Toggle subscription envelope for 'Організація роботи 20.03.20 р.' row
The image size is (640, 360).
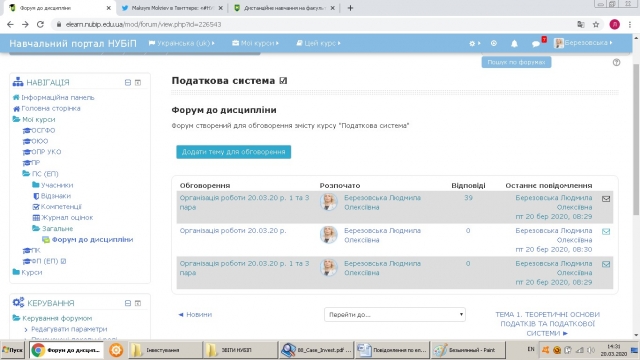tap(606, 231)
